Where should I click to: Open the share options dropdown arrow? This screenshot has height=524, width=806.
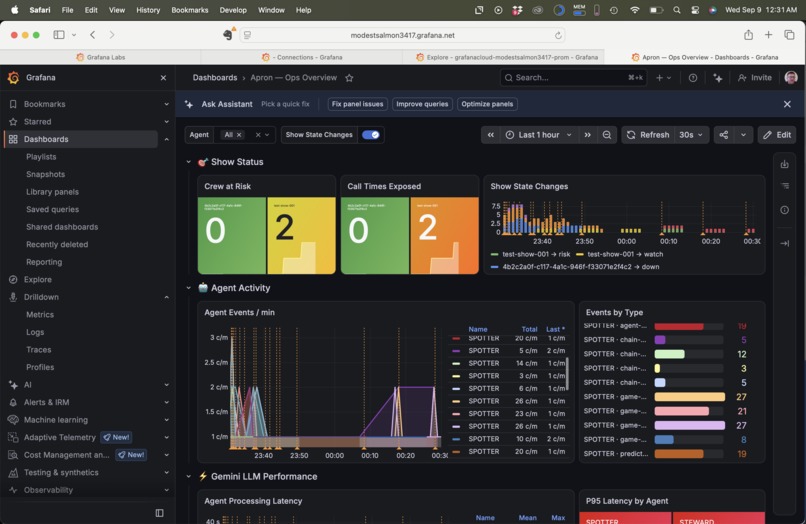(743, 135)
